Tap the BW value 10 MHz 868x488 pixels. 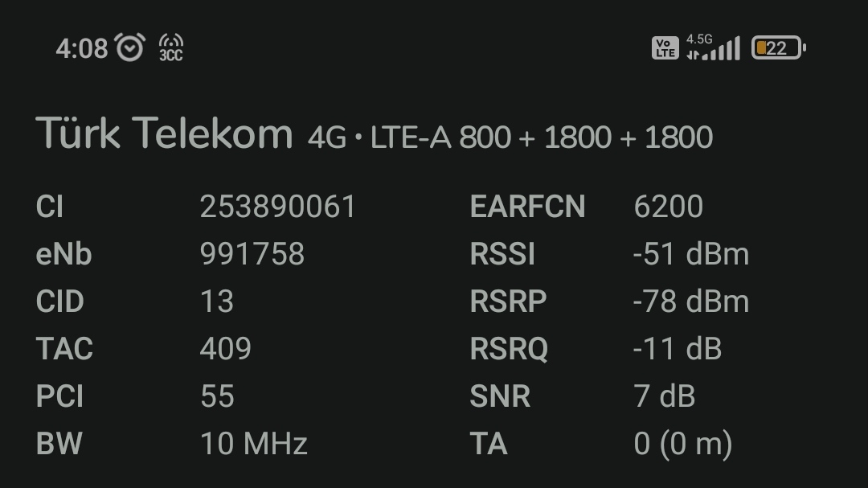tap(253, 444)
